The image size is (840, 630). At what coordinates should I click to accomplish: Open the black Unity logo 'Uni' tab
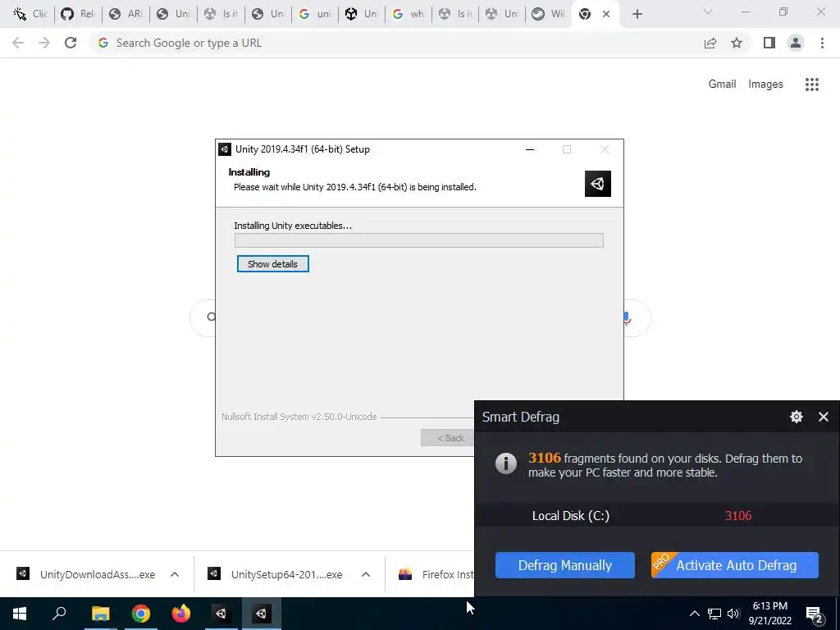click(x=361, y=14)
